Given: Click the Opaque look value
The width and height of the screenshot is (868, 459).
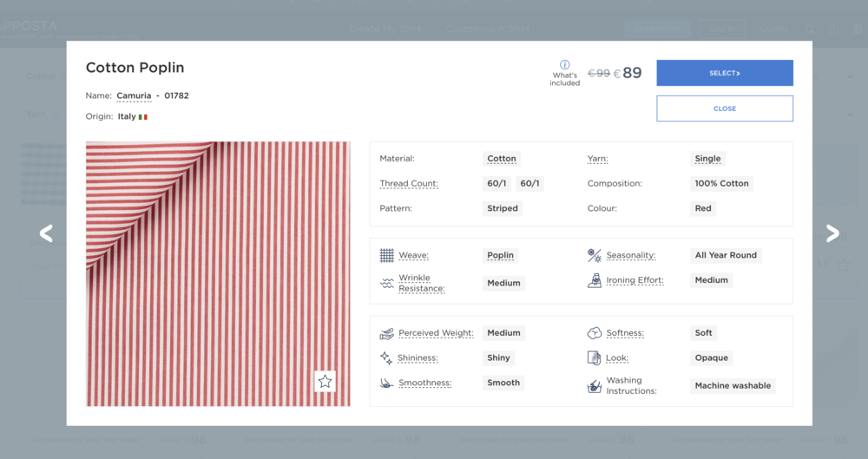Looking at the screenshot, I should click(x=712, y=357).
